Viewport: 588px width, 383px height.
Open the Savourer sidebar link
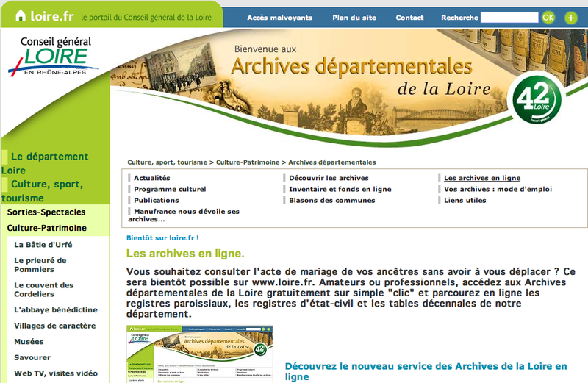coord(32,357)
